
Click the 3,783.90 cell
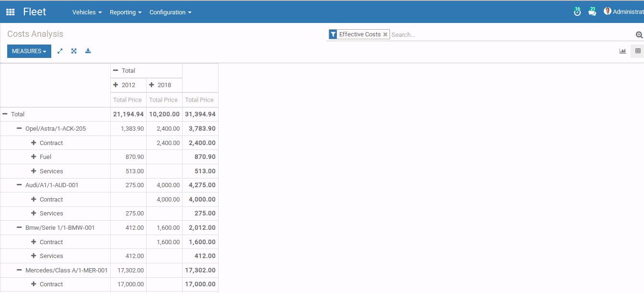point(200,128)
